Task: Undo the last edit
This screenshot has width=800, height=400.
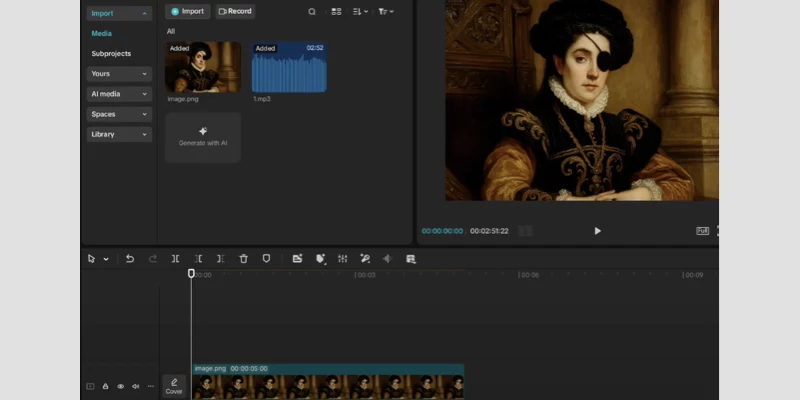Action: click(x=130, y=259)
